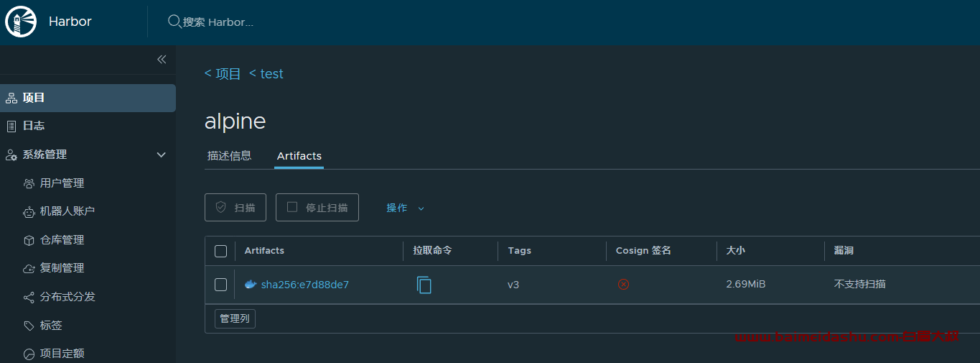The width and height of the screenshot is (980, 363).
Task: Go back via < test breadcrumb link
Action: (x=266, y=74)
